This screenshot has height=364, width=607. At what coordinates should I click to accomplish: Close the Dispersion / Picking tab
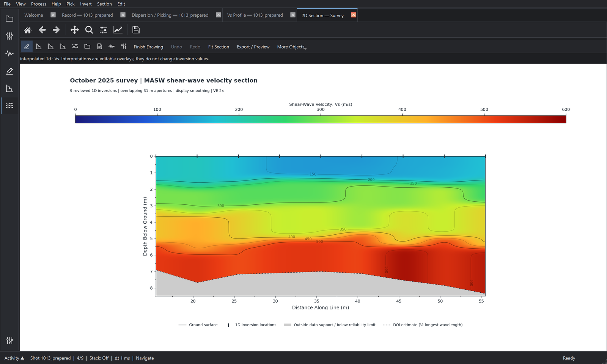click(219, 15)
